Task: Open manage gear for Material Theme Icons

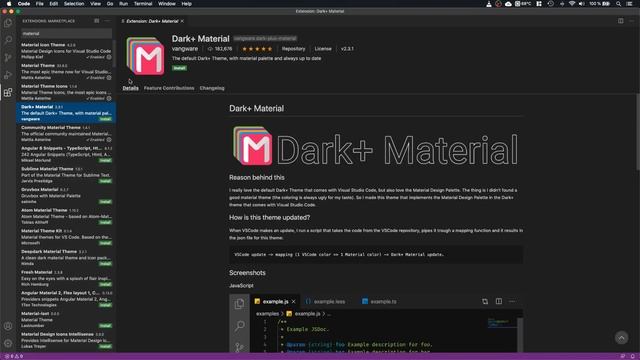Action: point(109,98)
